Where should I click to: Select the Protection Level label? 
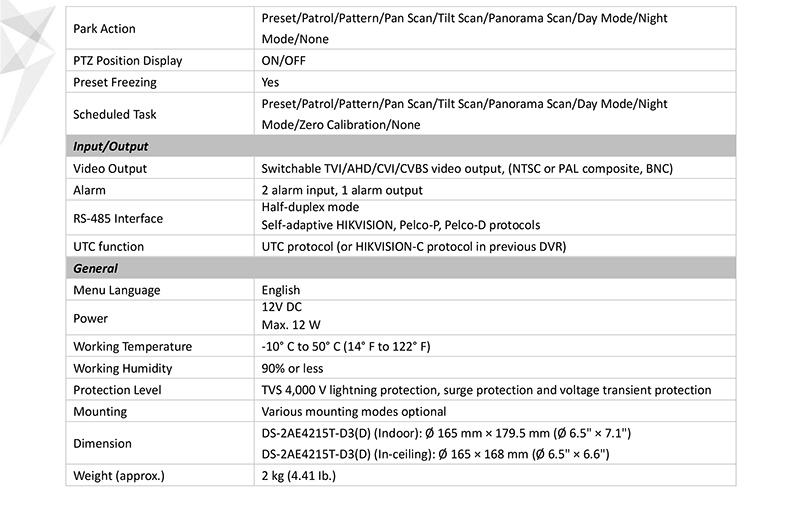point(117,390)
